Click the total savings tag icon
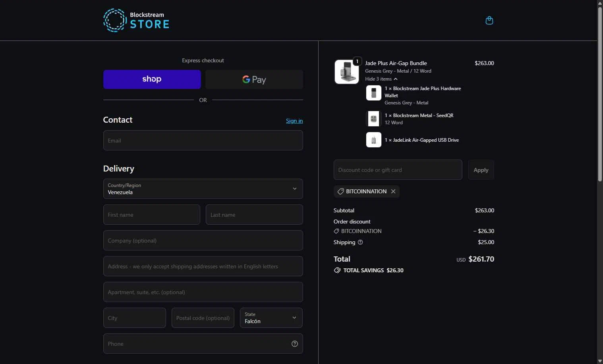603x364 pixels. pos(337,270)
